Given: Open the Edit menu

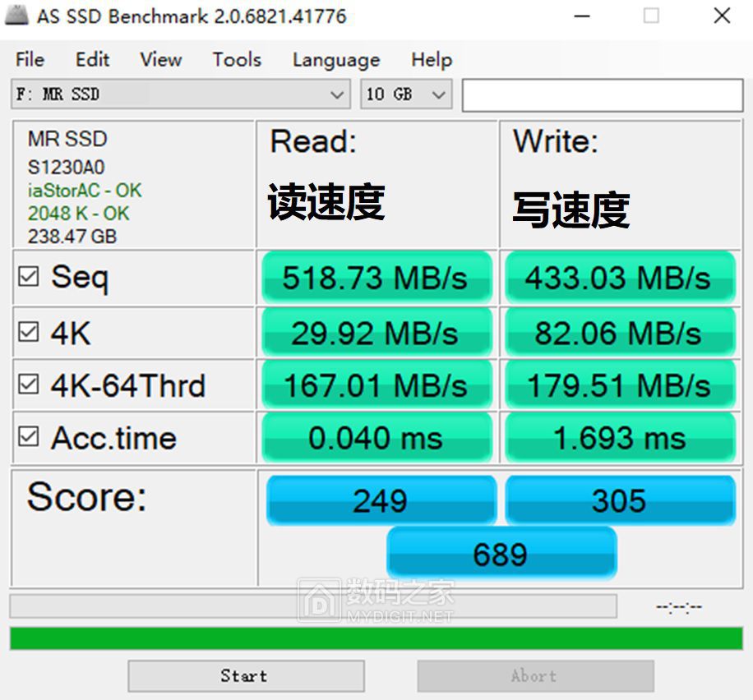Looking at the screenshot, I should pos(93,59).
